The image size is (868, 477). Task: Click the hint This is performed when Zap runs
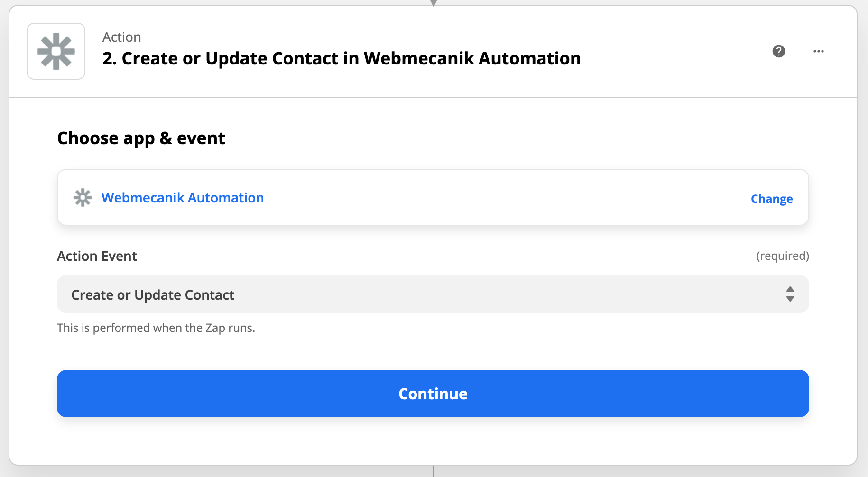[156, 328]
